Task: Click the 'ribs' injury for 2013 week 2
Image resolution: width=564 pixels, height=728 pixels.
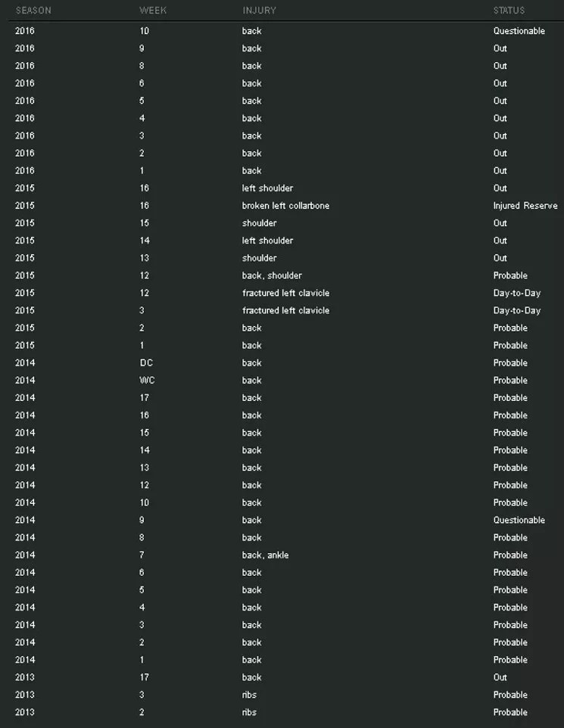Action: coord(249,712)
